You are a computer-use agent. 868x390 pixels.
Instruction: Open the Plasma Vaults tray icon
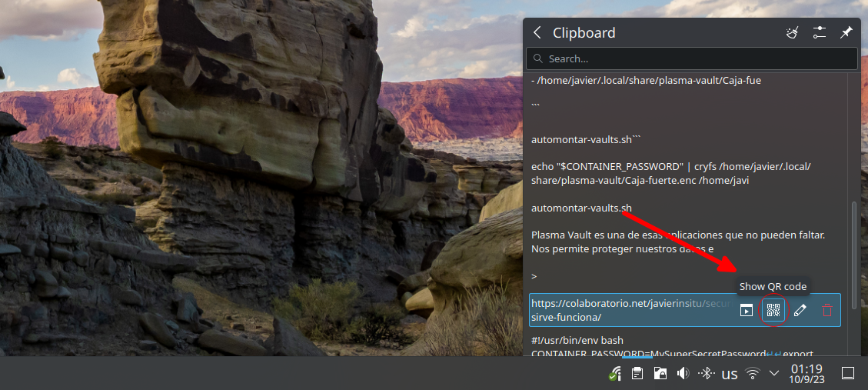[x=660, y=373]
